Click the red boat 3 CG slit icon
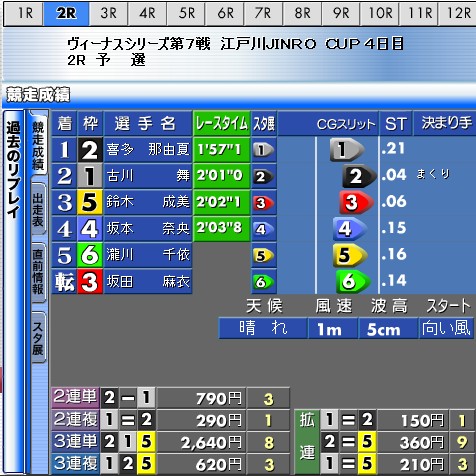This screenshot has height=476, width=476. coord(356,202)
